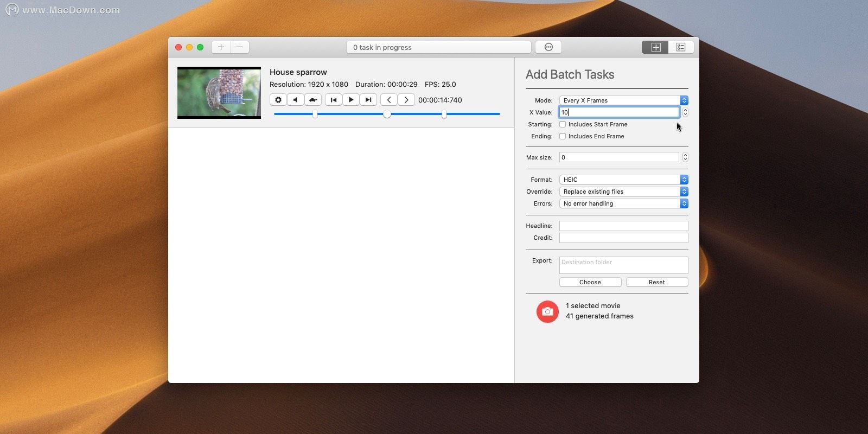Choose an export destination folder
Screen dimensions: 868x434
[590, 282]
